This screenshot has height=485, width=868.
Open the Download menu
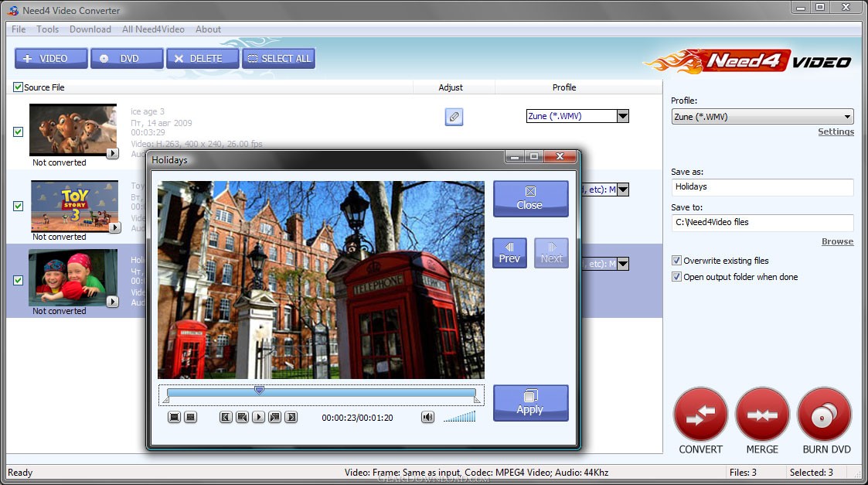(90, 29)
